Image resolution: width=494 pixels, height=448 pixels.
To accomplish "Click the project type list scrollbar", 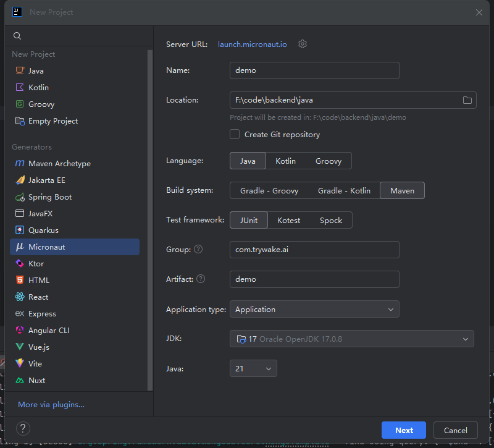I will click(x=150, y=220).
